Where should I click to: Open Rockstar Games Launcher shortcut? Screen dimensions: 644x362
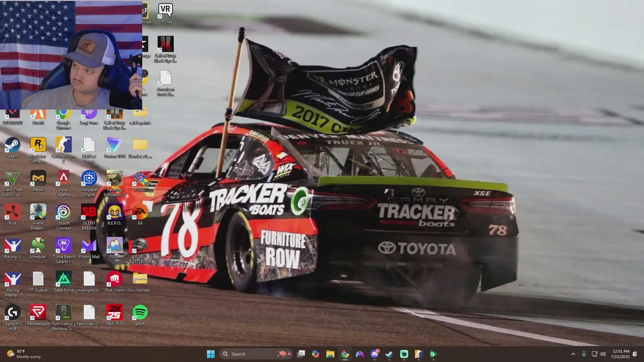[x=38, y=150]
